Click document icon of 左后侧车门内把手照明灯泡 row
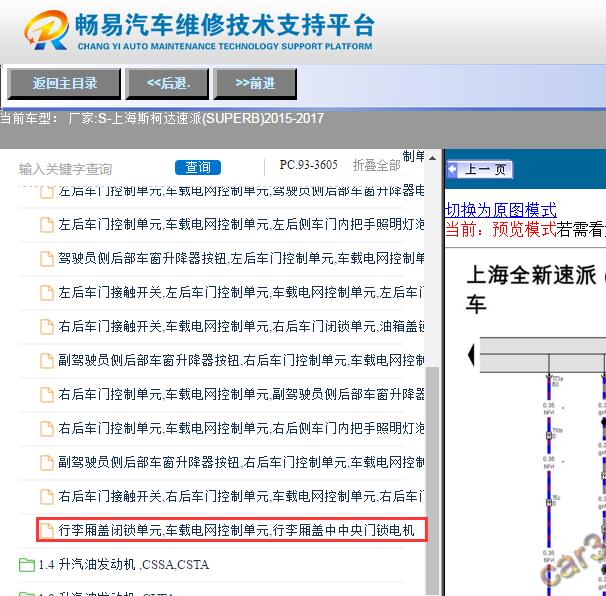 [x=47, y=225]
